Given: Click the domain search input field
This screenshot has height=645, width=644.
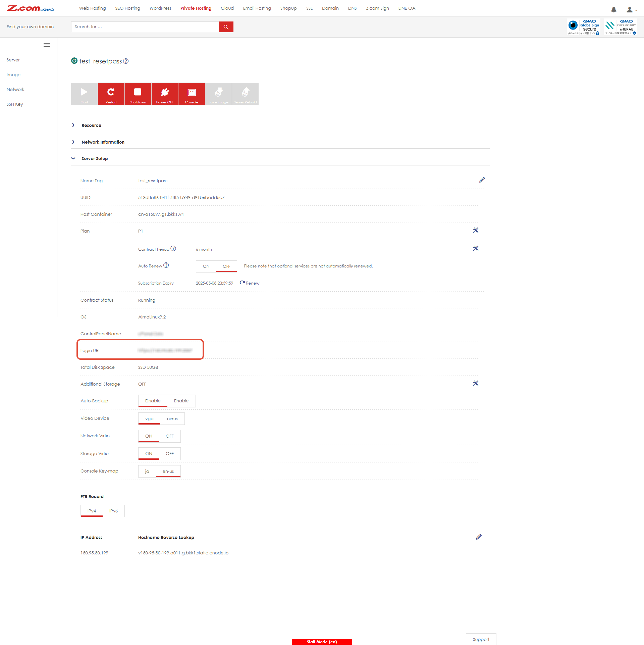Looking at the screenshot, I should click(x=145, y=27).
